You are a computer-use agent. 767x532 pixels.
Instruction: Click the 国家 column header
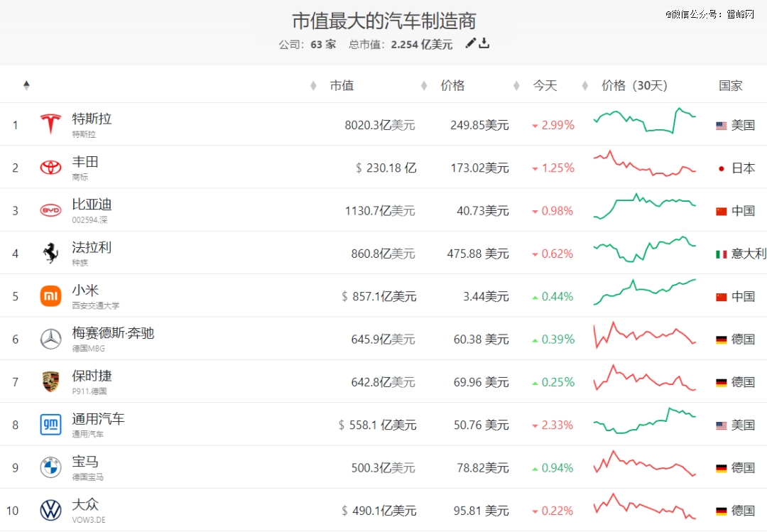pyautogui.click(x=731, y=86)
